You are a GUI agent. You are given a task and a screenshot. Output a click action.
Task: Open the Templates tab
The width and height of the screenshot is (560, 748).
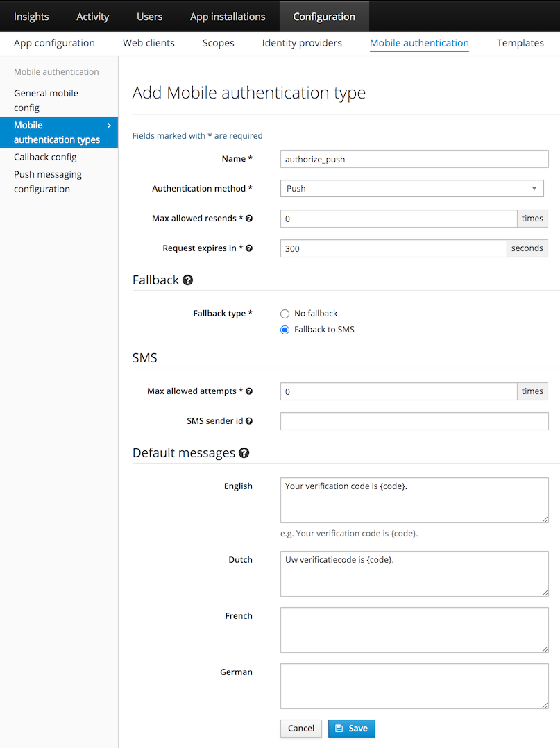click(x=520, y=43)
